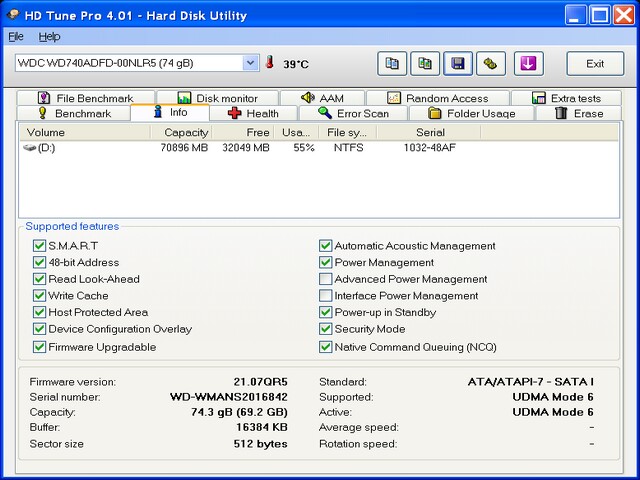Viewport: 640px width, 480px height.
Task: Toggle the Power-up in Standby checkbox
Action: click(325, 312)
